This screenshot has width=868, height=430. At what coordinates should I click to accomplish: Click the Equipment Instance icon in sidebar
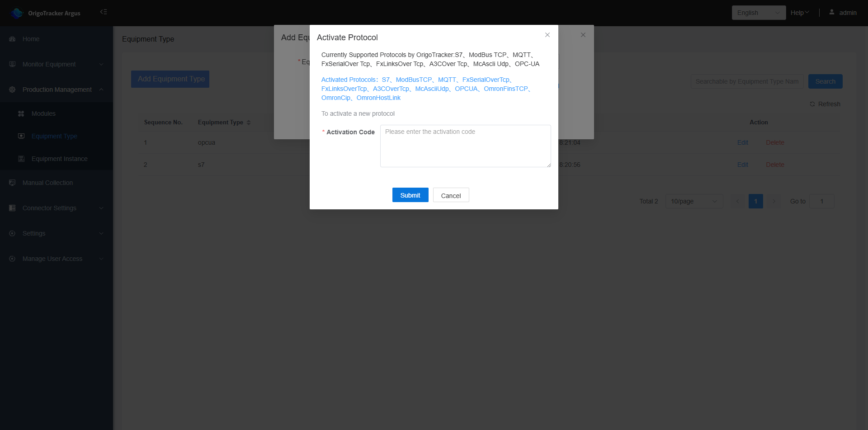click(21, 159)
